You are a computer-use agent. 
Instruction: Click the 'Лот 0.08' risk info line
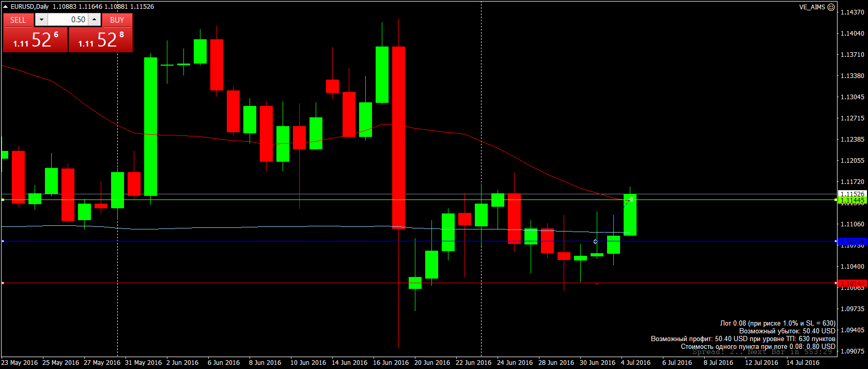click(x=778, y=323)
